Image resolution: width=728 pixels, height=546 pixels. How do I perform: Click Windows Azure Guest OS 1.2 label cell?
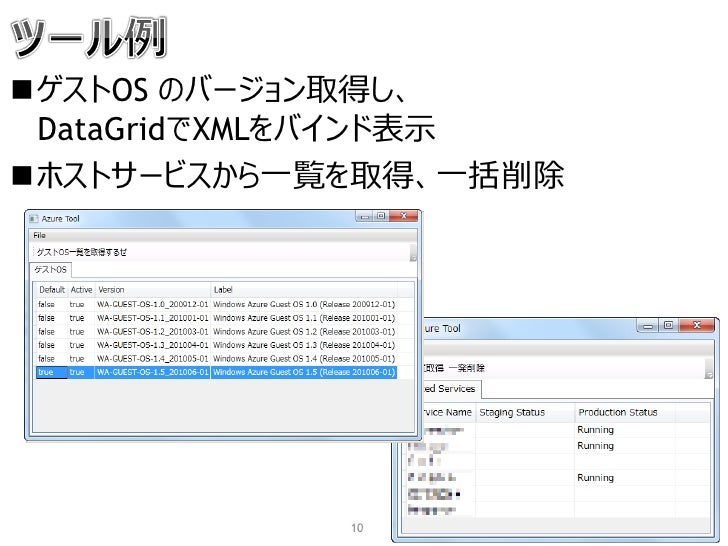tap(304, 332)
